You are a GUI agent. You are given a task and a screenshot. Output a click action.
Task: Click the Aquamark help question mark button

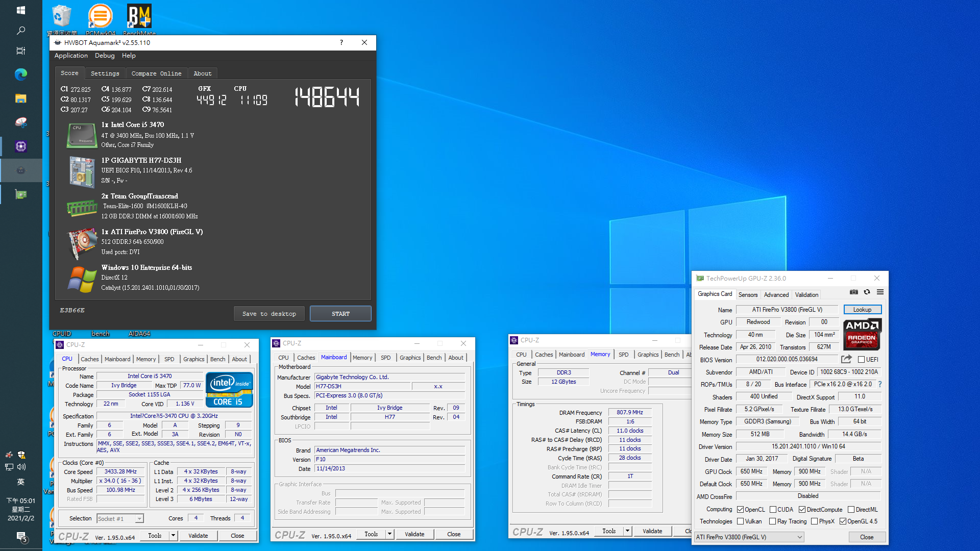pyautogui.click(x=341, y=42)
